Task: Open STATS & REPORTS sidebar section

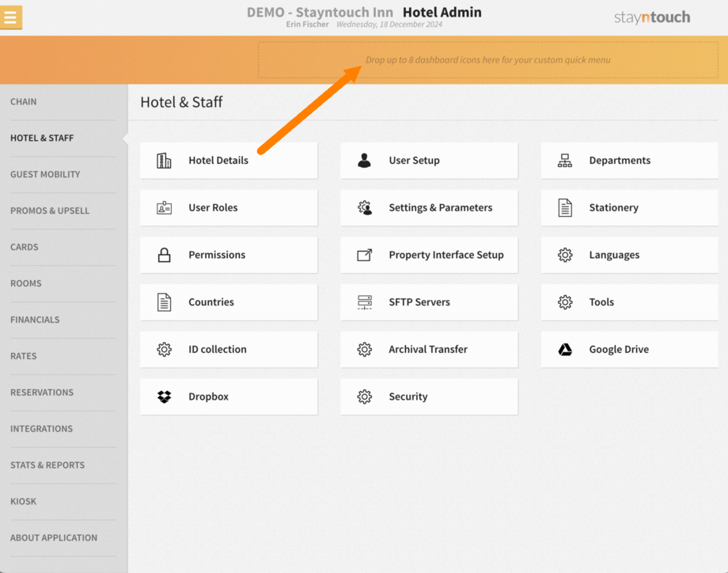Action: [x=47, y=465]
